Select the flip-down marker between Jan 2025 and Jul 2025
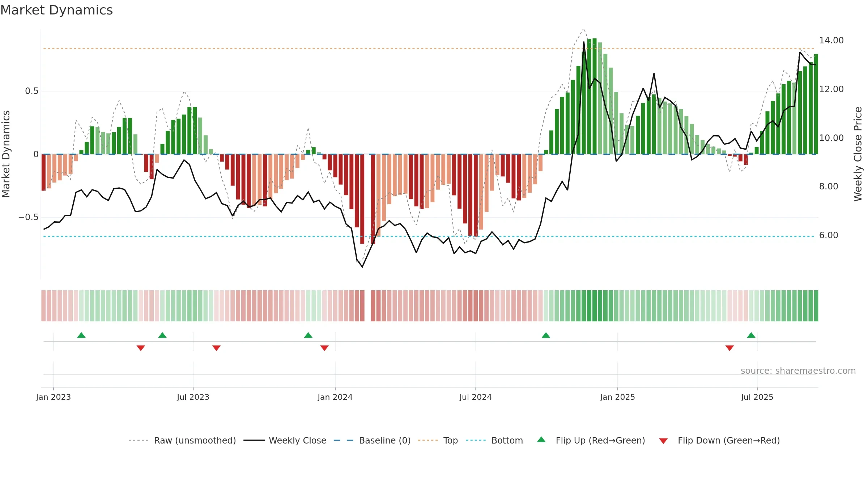The image size is (868, 488). (x=729, y=348)
